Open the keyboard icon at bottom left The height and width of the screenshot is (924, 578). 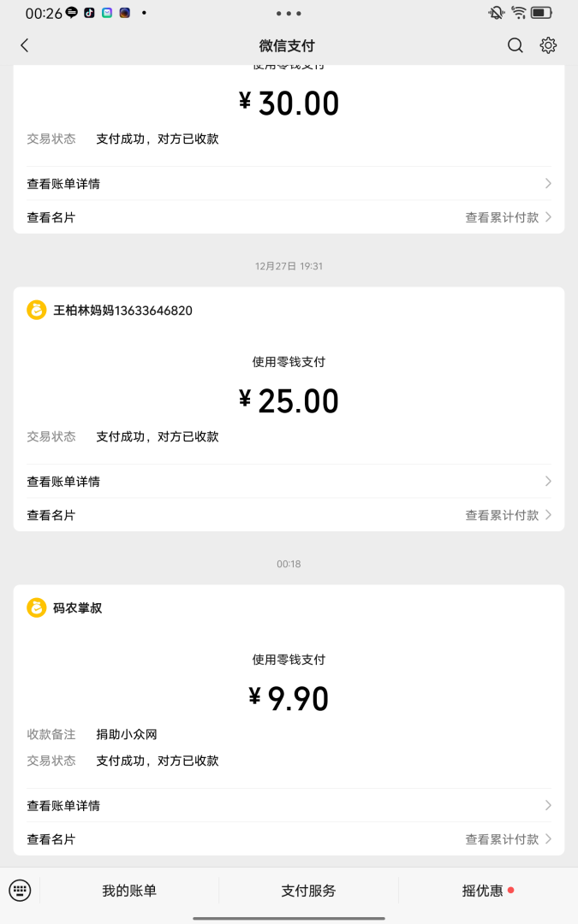point(21,890)
